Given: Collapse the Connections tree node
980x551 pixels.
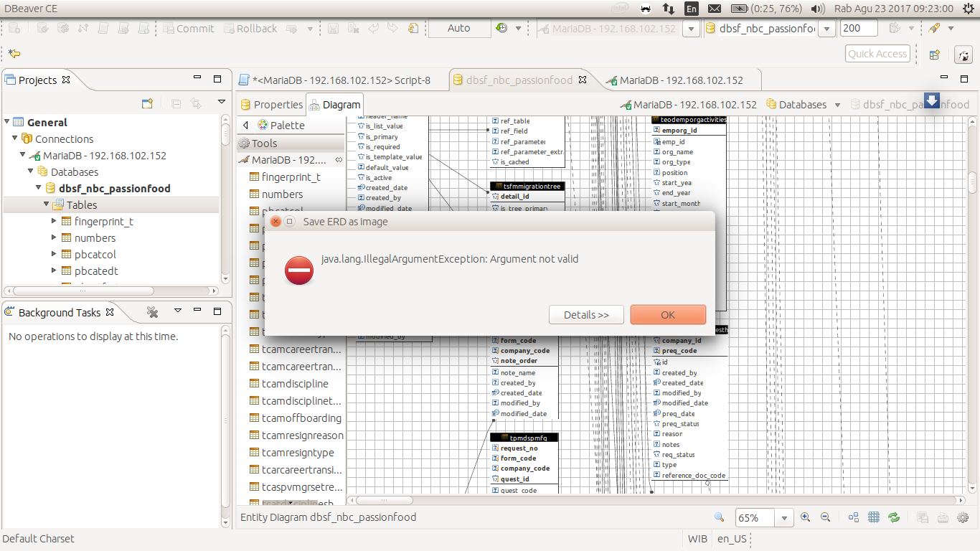Looking at the screenshot, I should 15,138.
